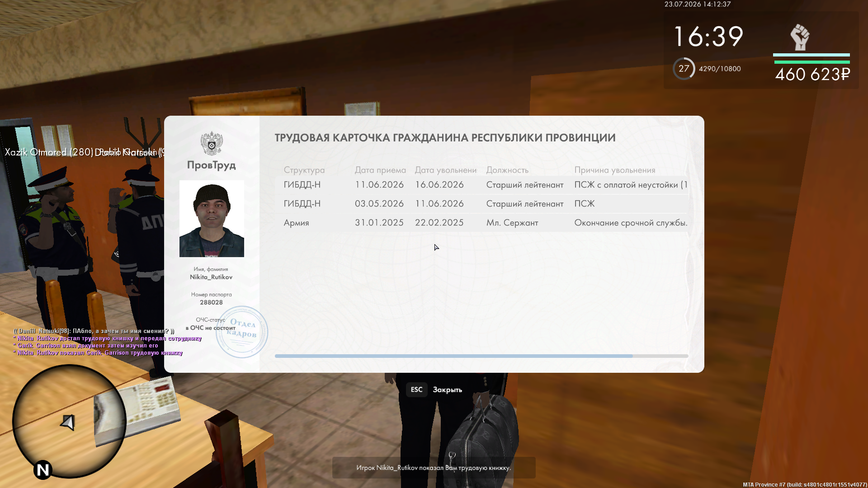Click the horizontal scrollbar of the labor card
This screenshot has width=868, height=488.
(x=481, y=356)
